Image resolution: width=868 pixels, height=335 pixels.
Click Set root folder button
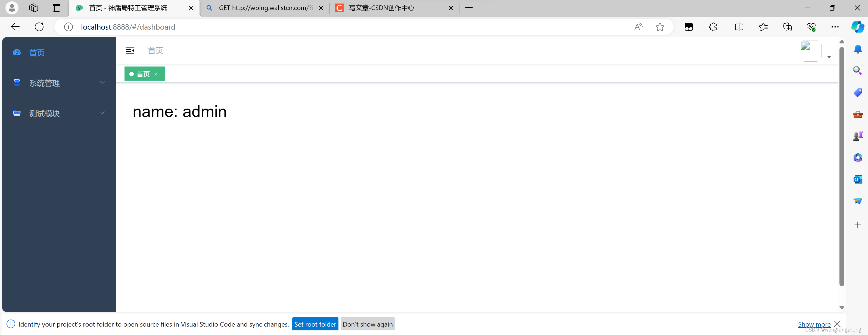(x=315, y=324)
